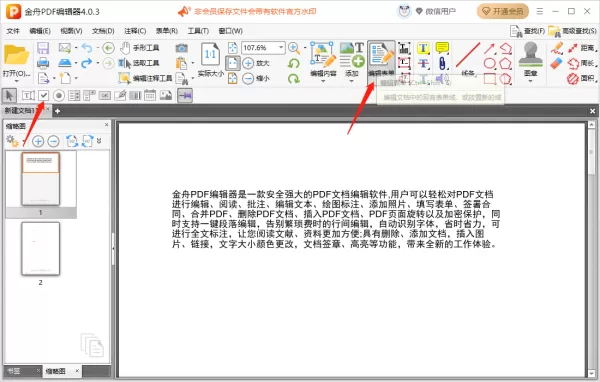600x382 pixels.
Task: Select the radio button form field tool
Action: pos(59,95)
